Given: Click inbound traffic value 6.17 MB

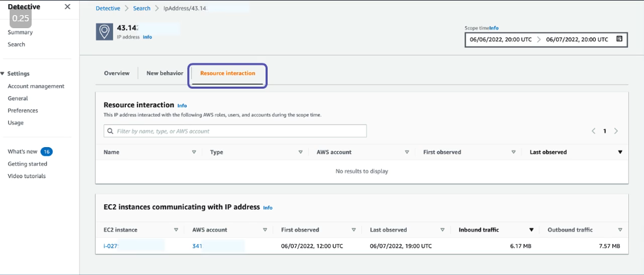Looking at the screenshot, I should tap(519, 246).
